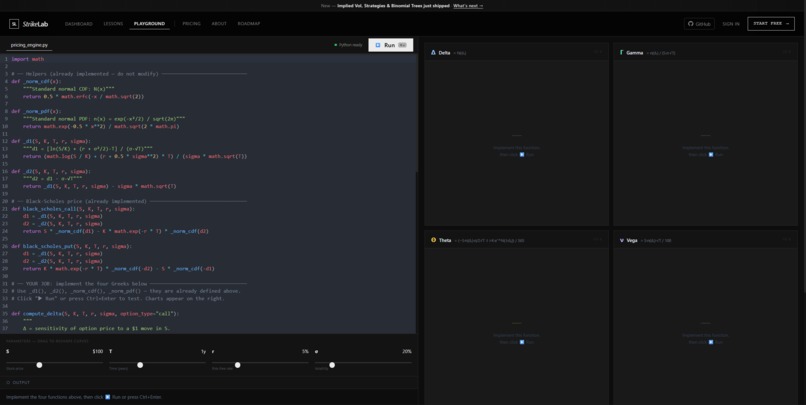This screenshot has width=806, height=405.
Task: Click the Start Free button
Action: click(x=771, y=24)
